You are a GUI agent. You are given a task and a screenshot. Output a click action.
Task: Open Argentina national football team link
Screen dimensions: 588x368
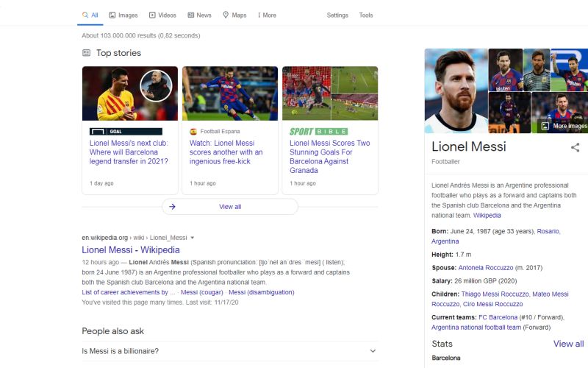tap(476, 328)
